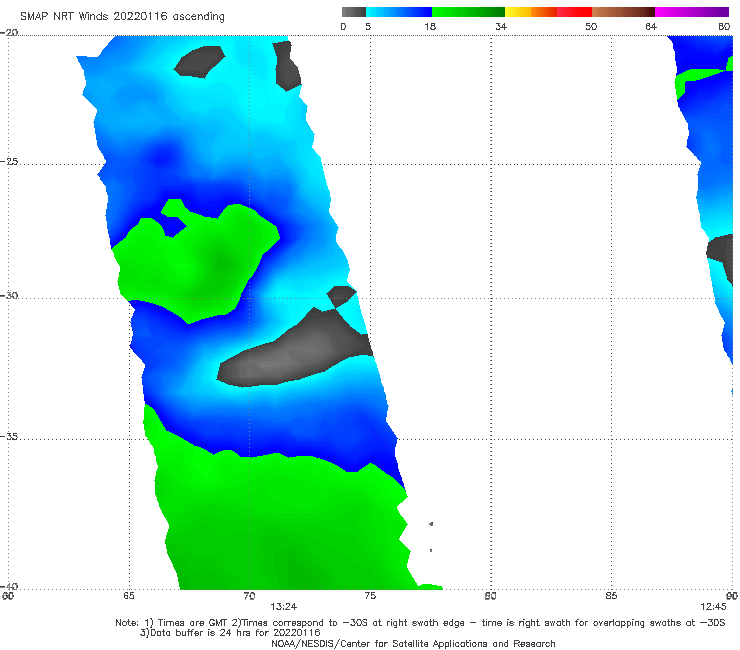Click the green wind patch near 28S 68E
740x650 pixels.
pos(196,262)
